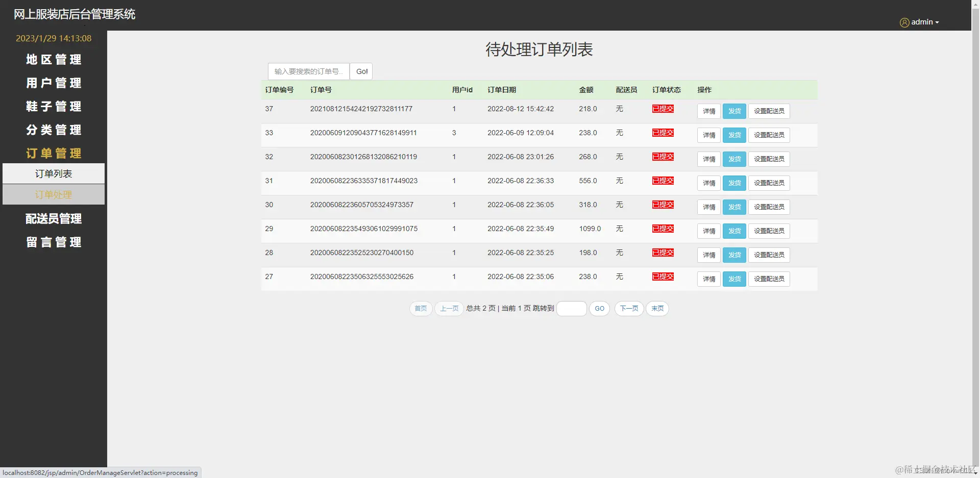This screenshot has height=478, width=980.
Task: Click the Go! search button
Action: [362, 71]
